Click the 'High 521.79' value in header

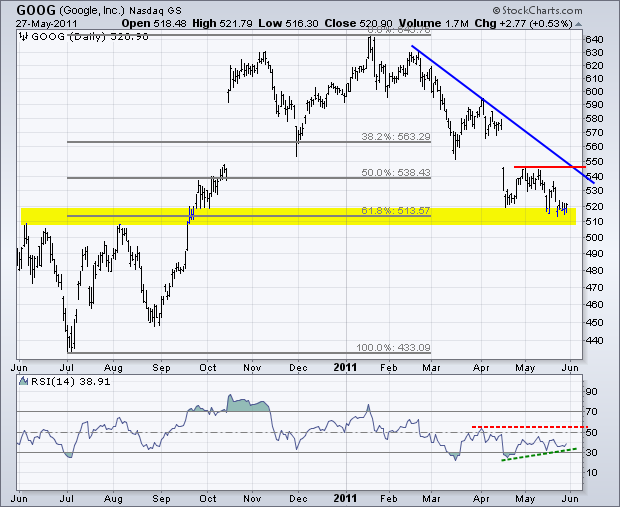(x=222, y=24)
